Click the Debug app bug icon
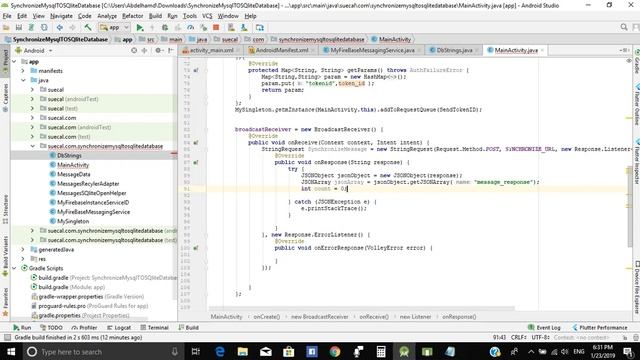640x360 pixels. coord(165,27)
